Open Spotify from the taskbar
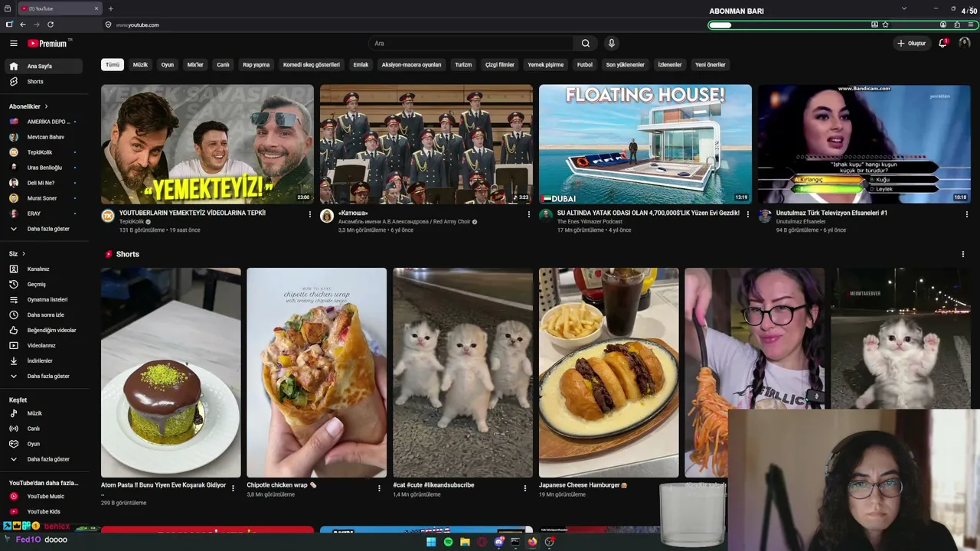 448,542
